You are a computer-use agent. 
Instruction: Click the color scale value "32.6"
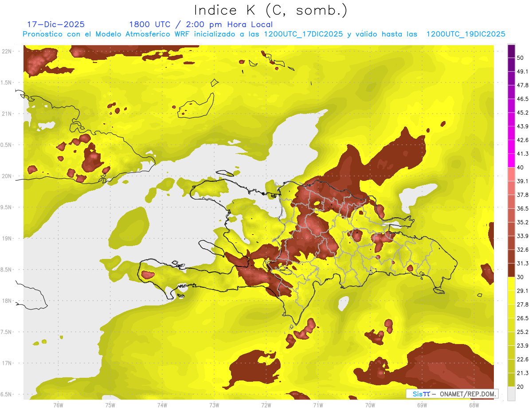pos(523,250)
